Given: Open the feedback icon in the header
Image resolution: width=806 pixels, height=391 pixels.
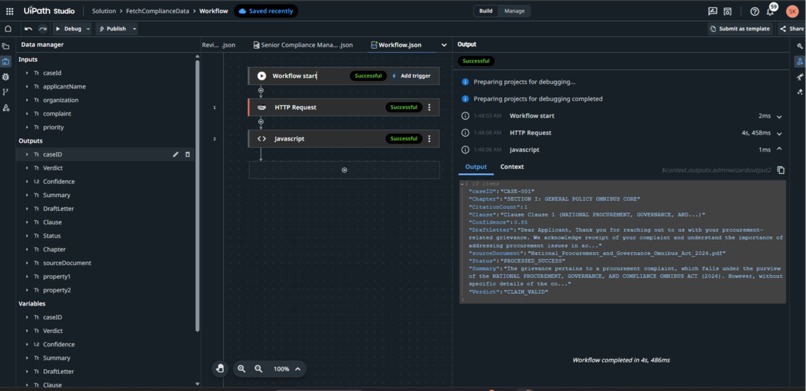Looking at the screenshot, I should point(712,11).
